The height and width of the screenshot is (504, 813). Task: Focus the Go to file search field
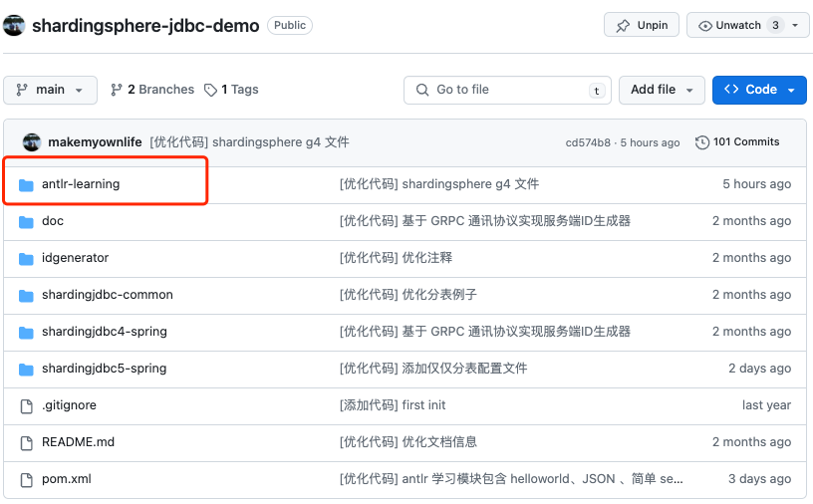click(506, 90)
